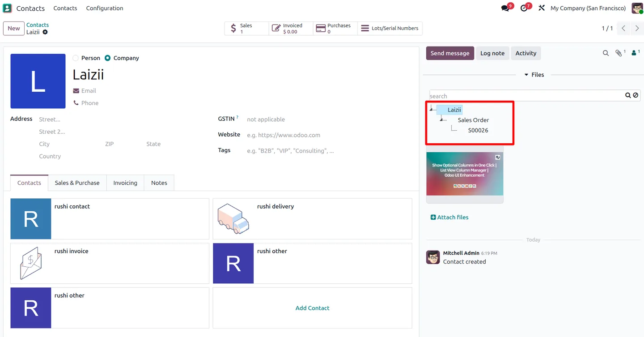Collapse the Laizii tree node arrow

pos(432,110)
